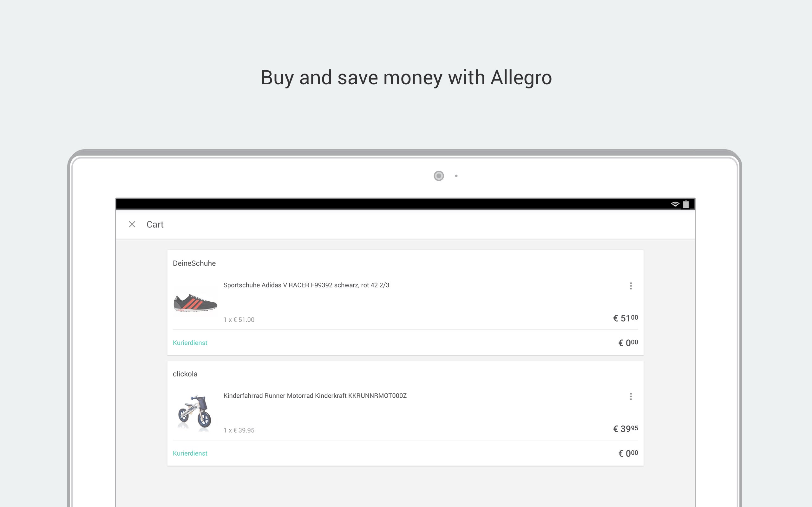Close the Cart screen with the X icon
Viewport: 812px width, 507px height.
[x=132, y=224]
